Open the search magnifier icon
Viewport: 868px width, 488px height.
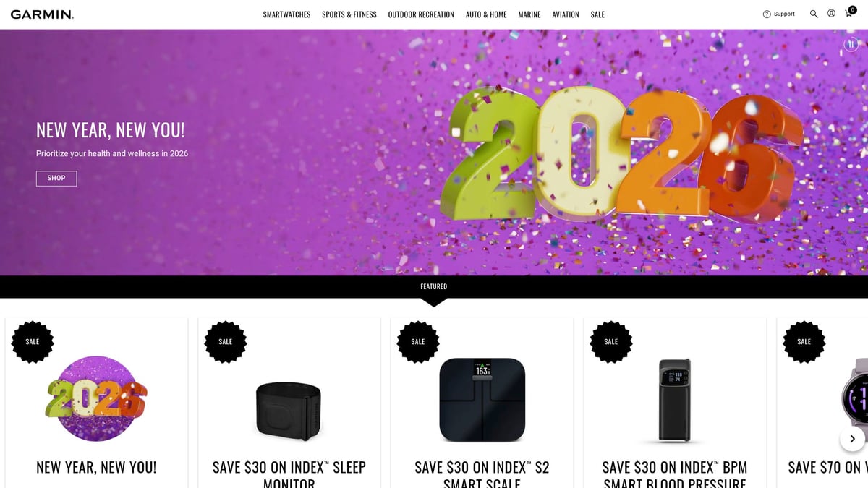[x=814, y=14]
